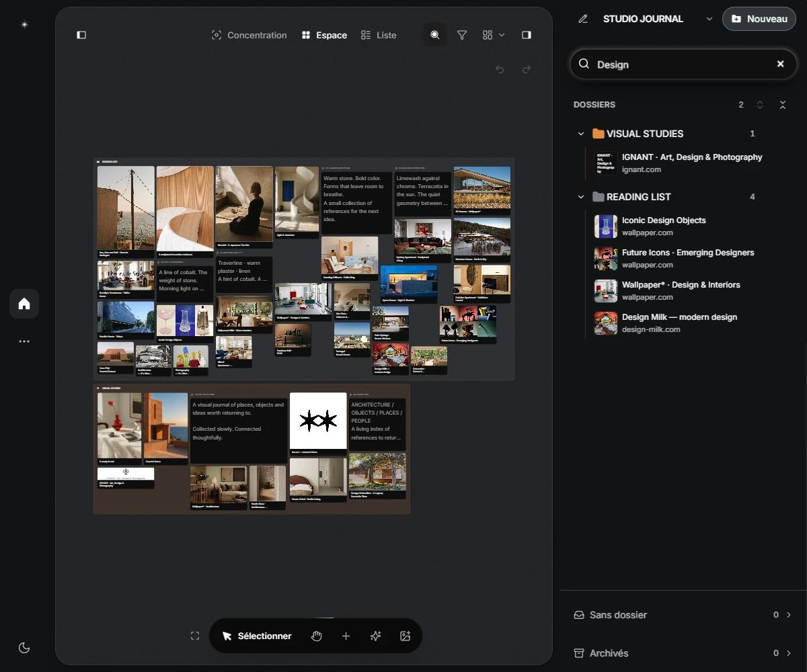Click the plus add tool
Screen dimensions: 807x672
tap(346, 636)
